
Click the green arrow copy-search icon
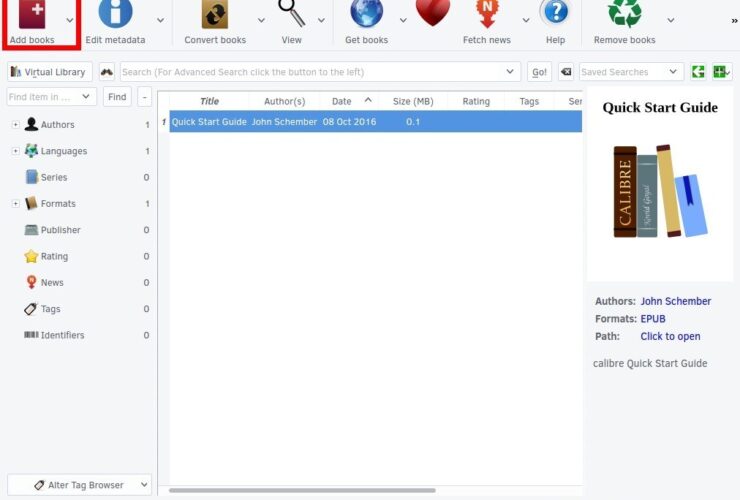pos(698,72)
